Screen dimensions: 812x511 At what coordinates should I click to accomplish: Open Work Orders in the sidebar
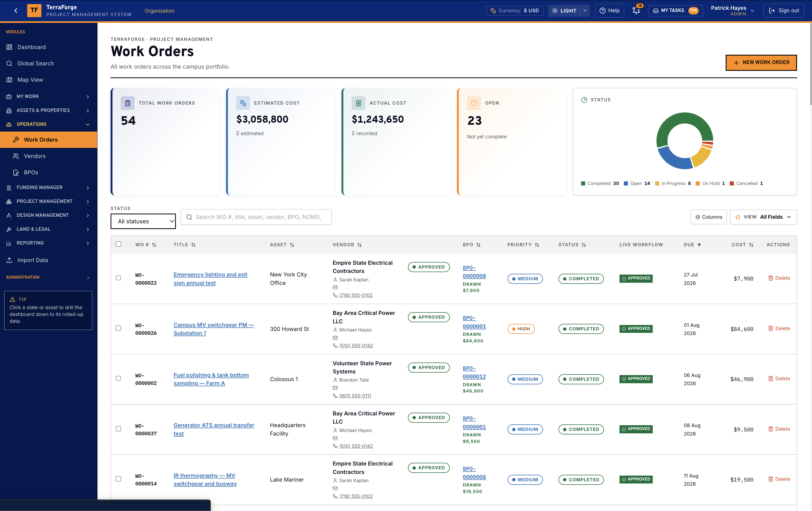(48, 140)
